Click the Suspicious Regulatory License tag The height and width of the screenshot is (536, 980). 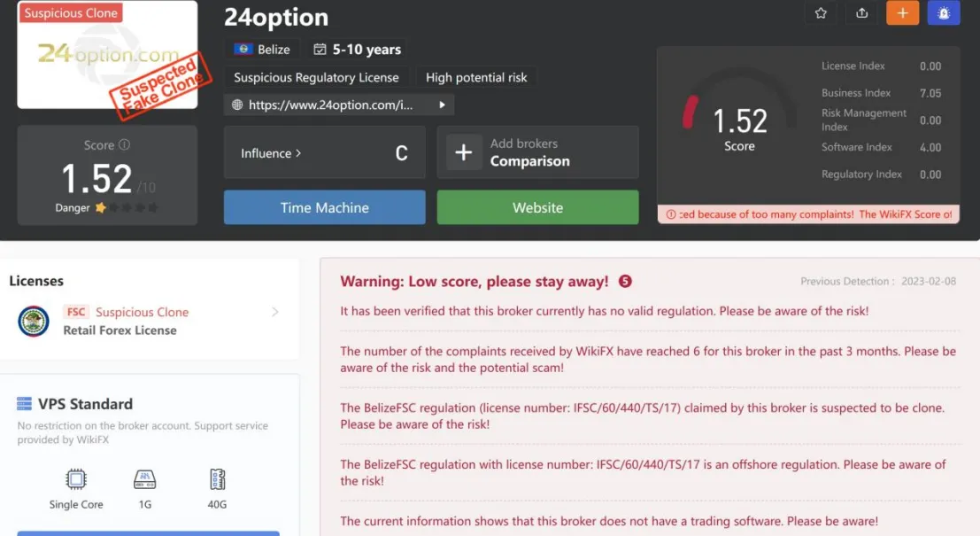(316, 77)
